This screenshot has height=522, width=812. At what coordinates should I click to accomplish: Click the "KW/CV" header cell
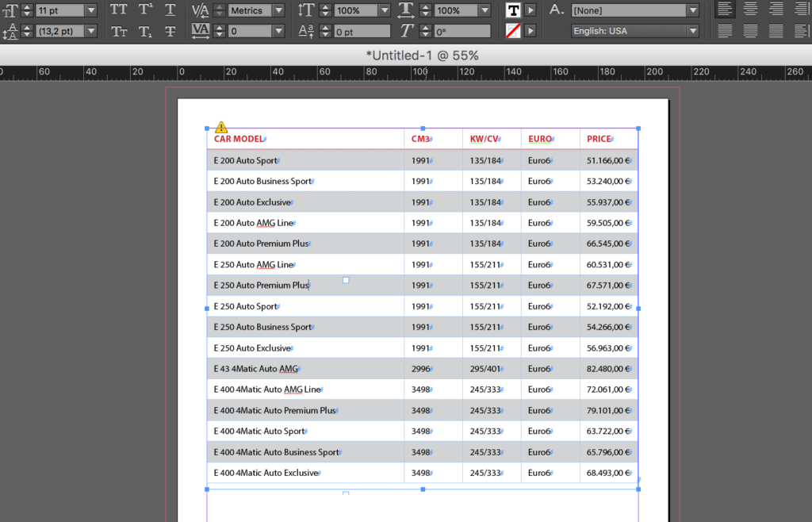point(492,139)
